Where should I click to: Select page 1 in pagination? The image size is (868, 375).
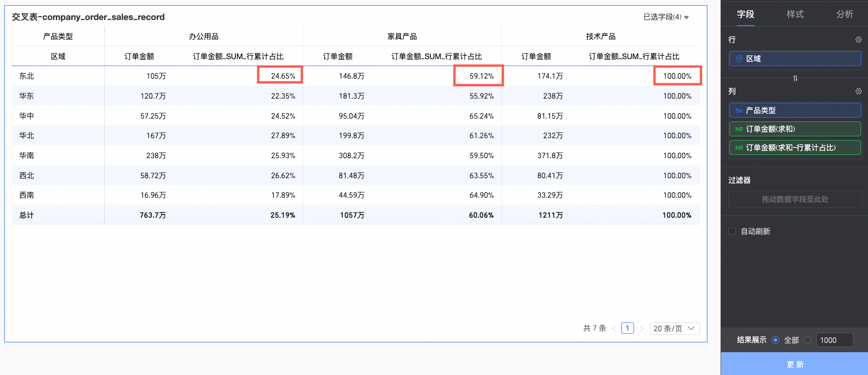628,328
